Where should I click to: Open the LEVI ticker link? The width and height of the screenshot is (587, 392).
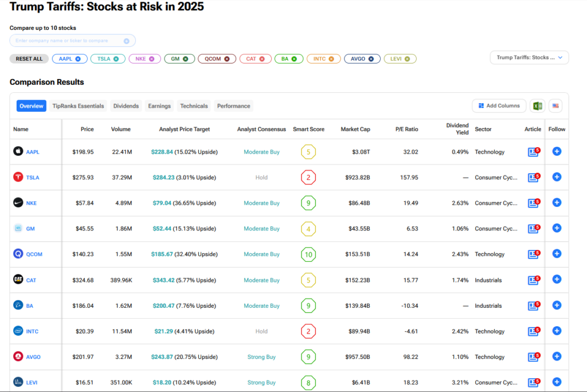[32, 382]
